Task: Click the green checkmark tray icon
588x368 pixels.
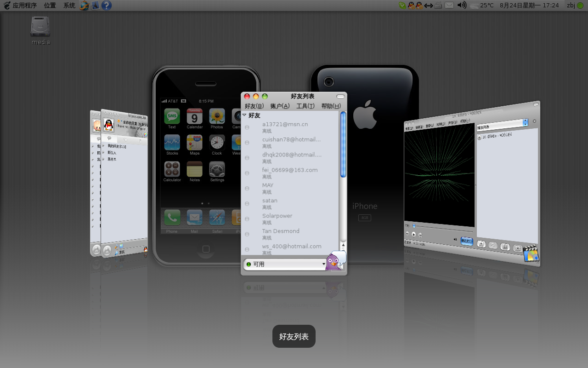Action: tap(402, 6)
